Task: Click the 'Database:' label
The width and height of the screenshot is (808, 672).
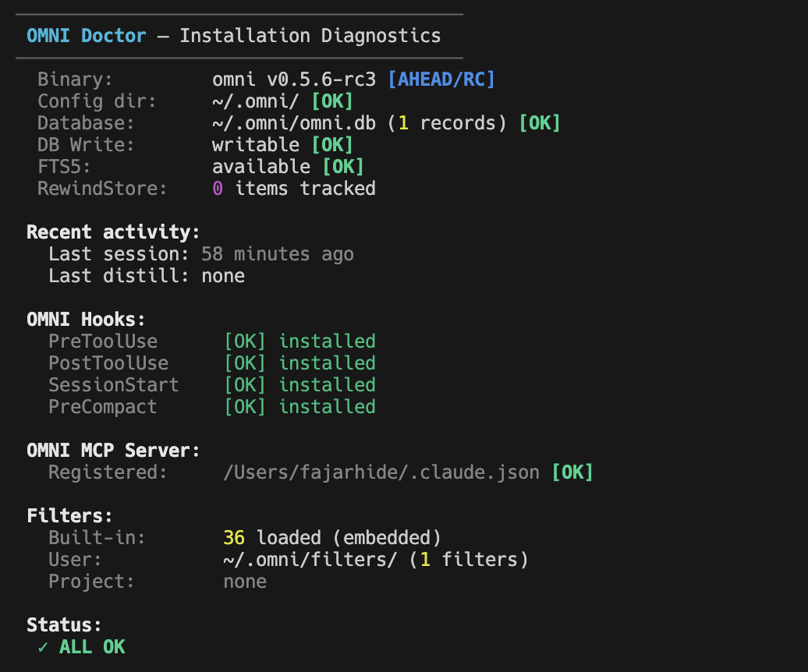Action: tap(86, 123)
